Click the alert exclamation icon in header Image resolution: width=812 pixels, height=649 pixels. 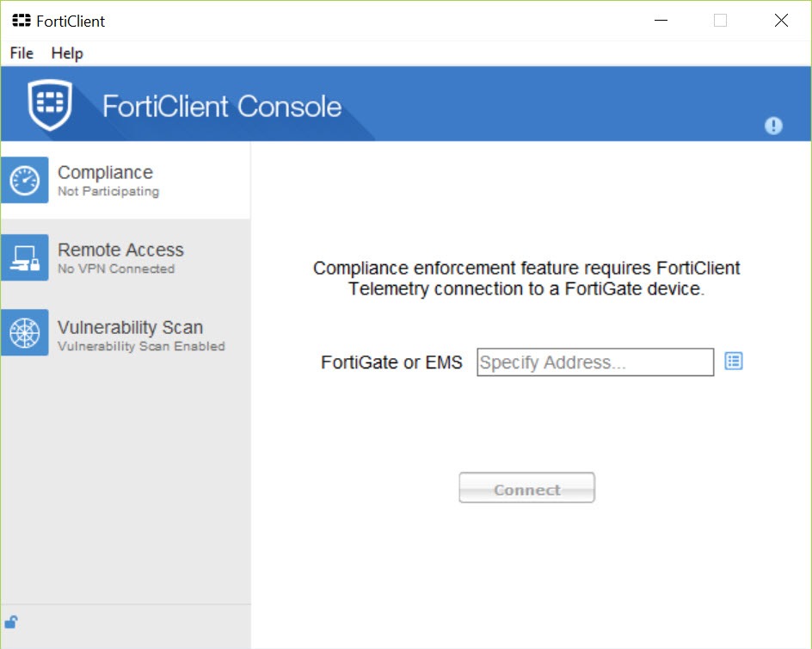773,126
